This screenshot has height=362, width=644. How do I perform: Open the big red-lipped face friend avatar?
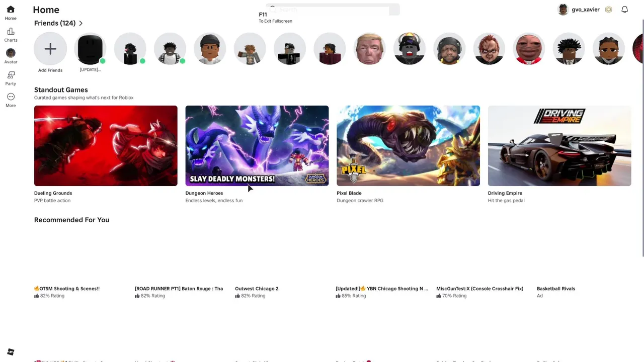(x=529, y=49)
